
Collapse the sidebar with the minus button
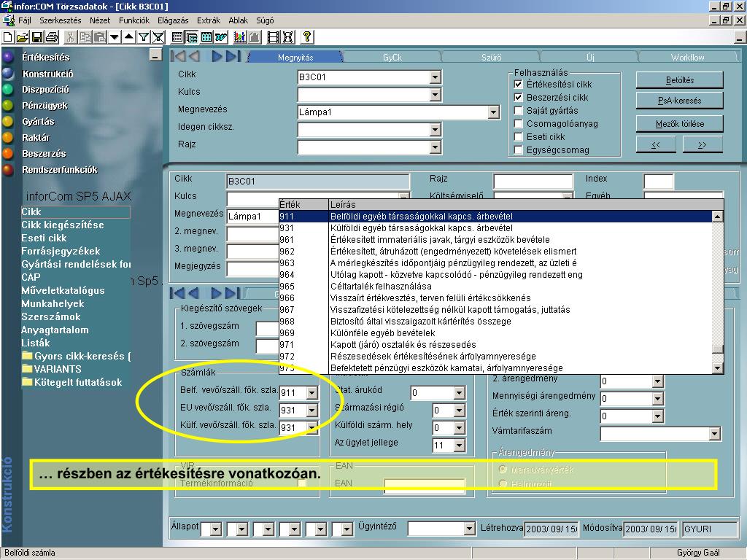click(x=155, y=55)
